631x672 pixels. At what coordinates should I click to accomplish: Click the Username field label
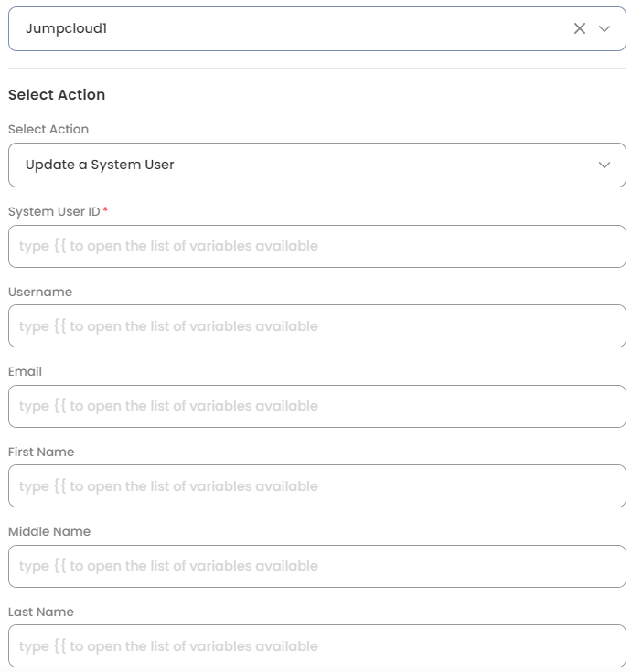[40, 292]
